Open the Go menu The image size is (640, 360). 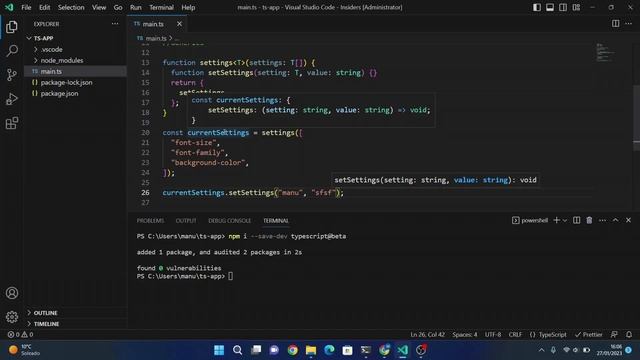coord(118,7)
